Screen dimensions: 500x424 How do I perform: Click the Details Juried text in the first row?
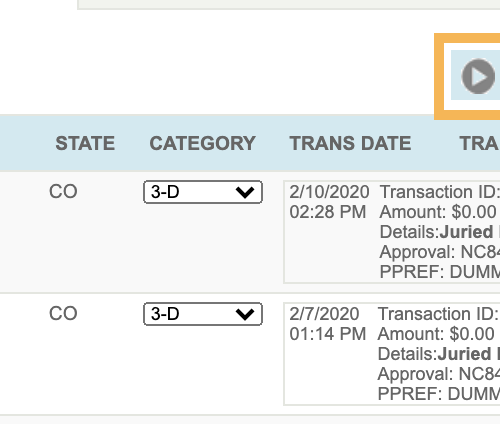point(440,232)
